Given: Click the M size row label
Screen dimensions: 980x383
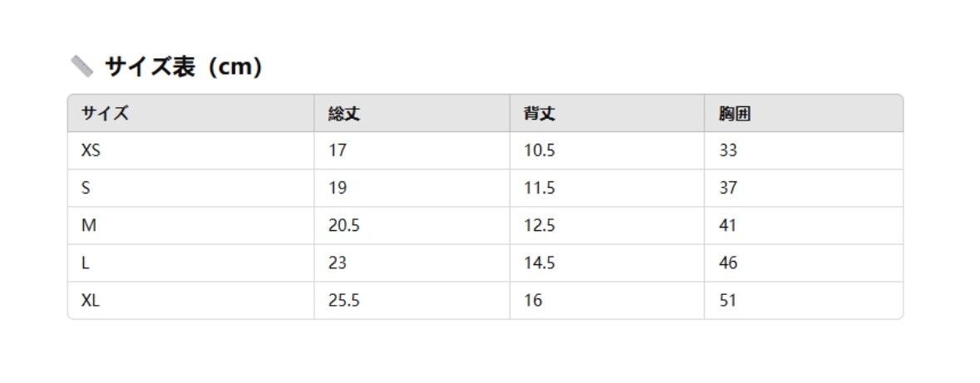Looking at the screenshot, I should click(x=87, y=226).
